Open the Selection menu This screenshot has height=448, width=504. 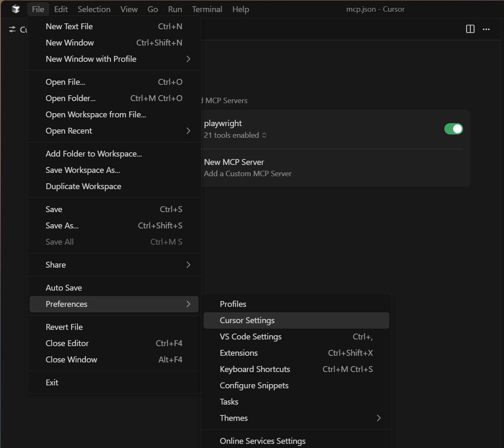point(94,9)
